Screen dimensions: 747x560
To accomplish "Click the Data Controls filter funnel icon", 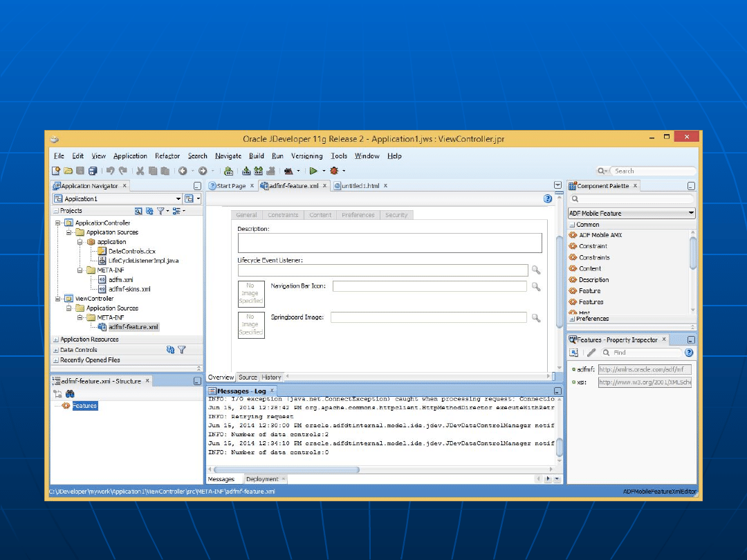I will (182, 350).
